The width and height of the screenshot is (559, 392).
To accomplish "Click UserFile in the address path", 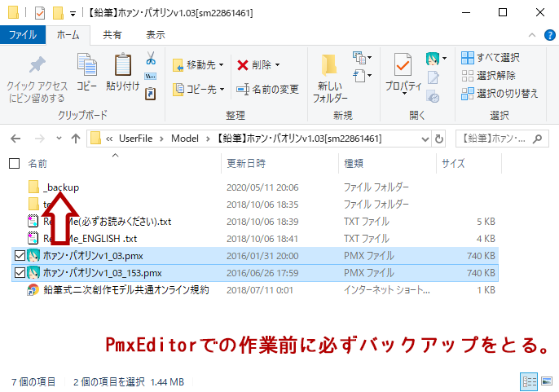I will [135, 139].
